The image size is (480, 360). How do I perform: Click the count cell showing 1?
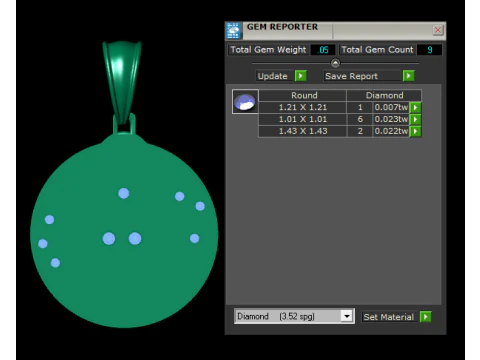click(x=360, y=107)
